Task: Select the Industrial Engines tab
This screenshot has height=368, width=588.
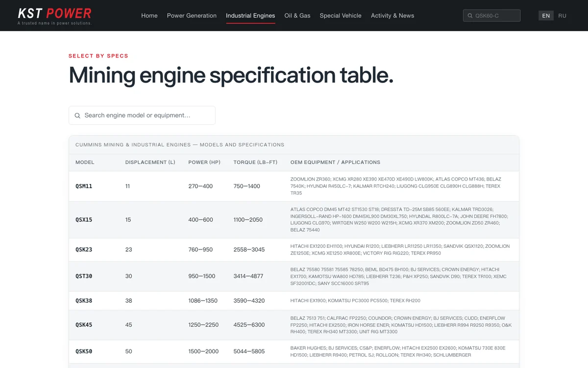Action: click(x=250, y=16)
